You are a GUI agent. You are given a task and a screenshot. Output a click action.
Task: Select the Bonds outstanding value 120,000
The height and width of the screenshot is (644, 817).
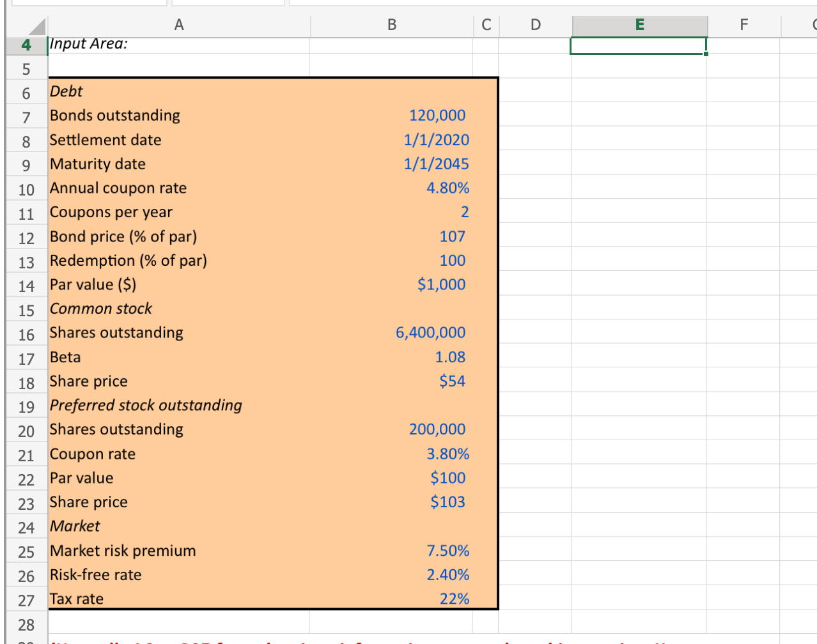[391, 116]
